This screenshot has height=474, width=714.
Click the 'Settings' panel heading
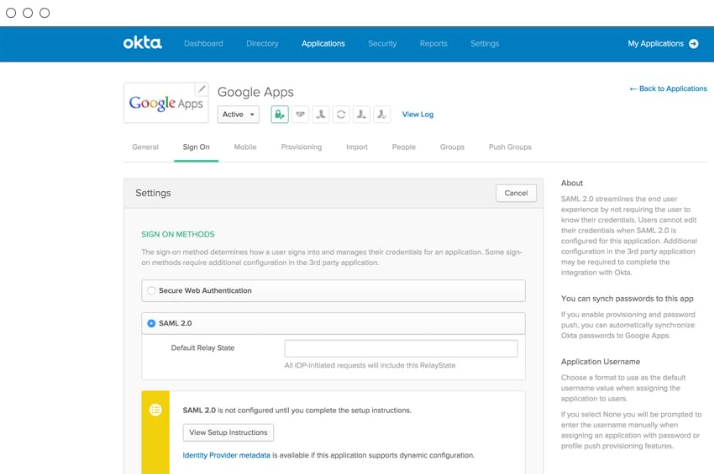[x=153, y=193]
